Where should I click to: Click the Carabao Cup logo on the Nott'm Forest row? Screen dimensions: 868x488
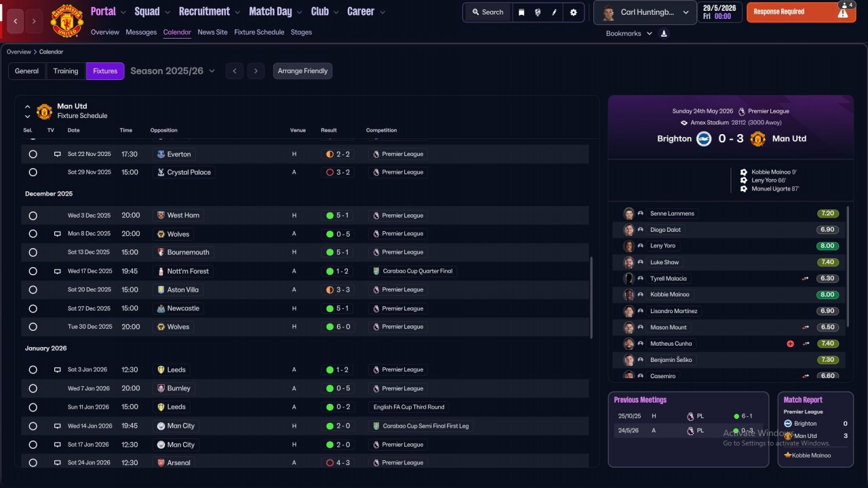pyautogui.click(x=376, y=271)
